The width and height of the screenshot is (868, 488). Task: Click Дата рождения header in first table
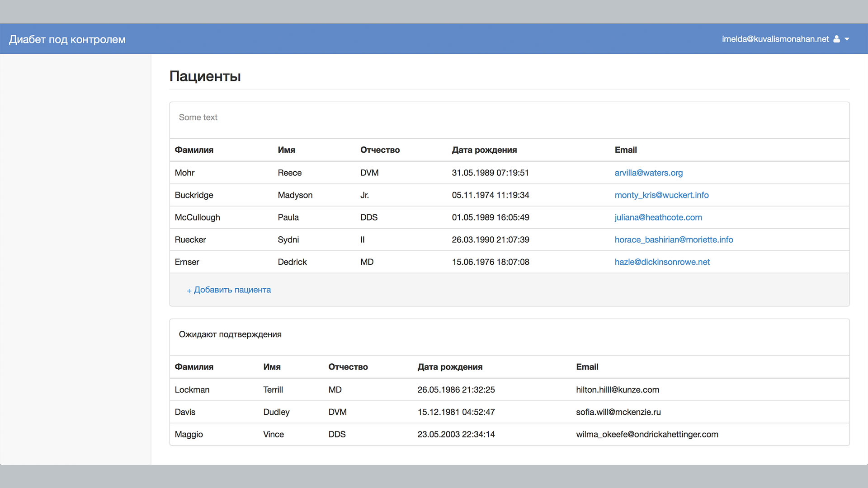click(484, 150)
